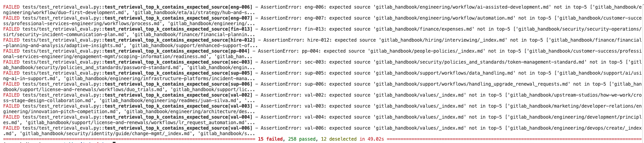Select the test_retrieval_eval.py path on the eng-007 line
Viewport: 644px width, 143px height.
62,18
